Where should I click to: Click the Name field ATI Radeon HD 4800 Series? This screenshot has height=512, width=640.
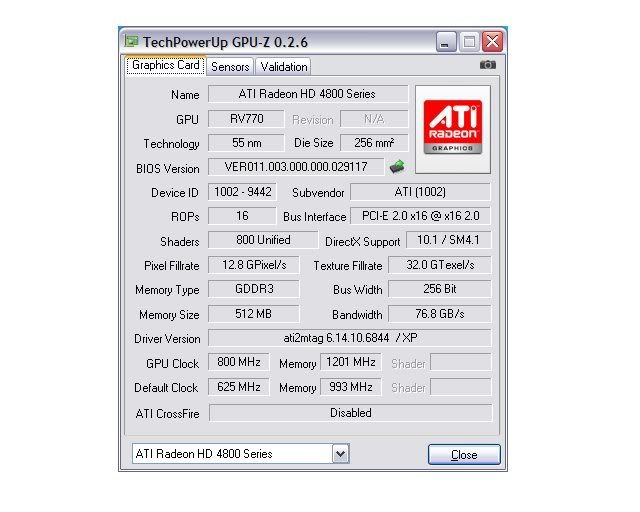click(308, 94)
